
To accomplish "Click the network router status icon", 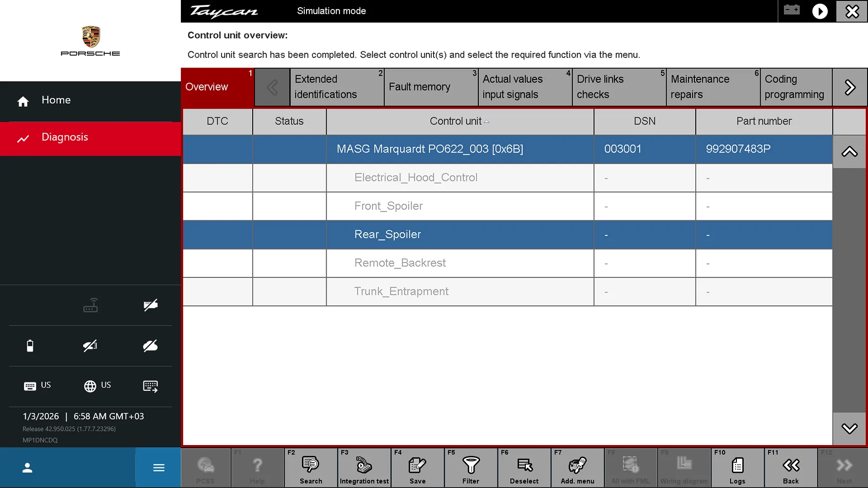I will pyautogui.click(x=90, y=305).
